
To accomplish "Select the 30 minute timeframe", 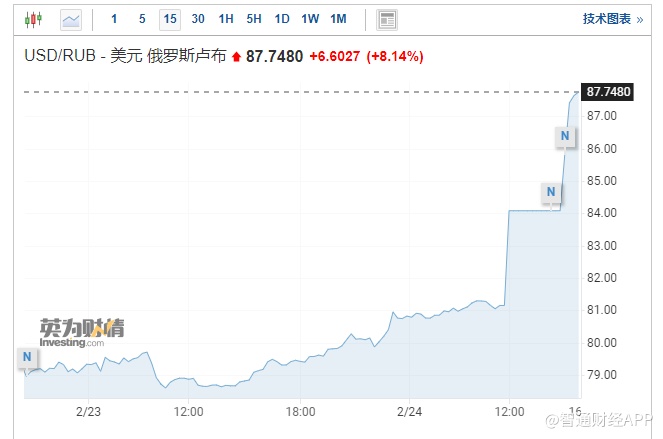I will [198, 19].
